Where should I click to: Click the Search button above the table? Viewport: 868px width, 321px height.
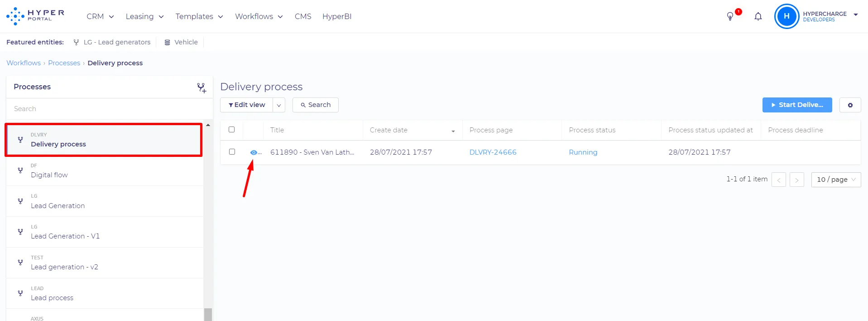[316, 105]
